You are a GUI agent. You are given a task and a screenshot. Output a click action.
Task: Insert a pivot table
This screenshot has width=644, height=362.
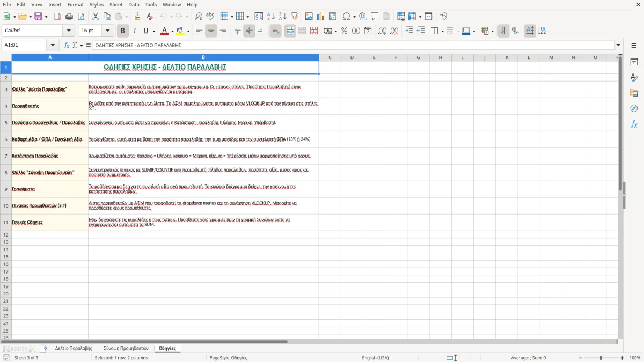tap(333, 17)
